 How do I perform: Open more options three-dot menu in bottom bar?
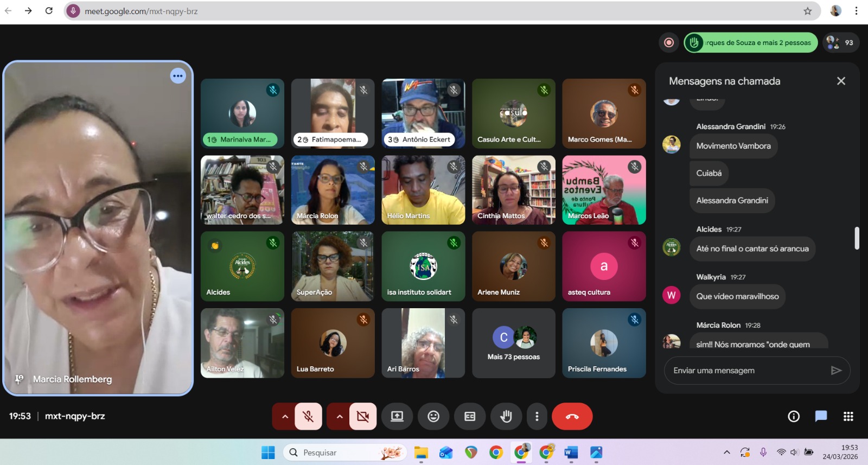pos(537,416)
